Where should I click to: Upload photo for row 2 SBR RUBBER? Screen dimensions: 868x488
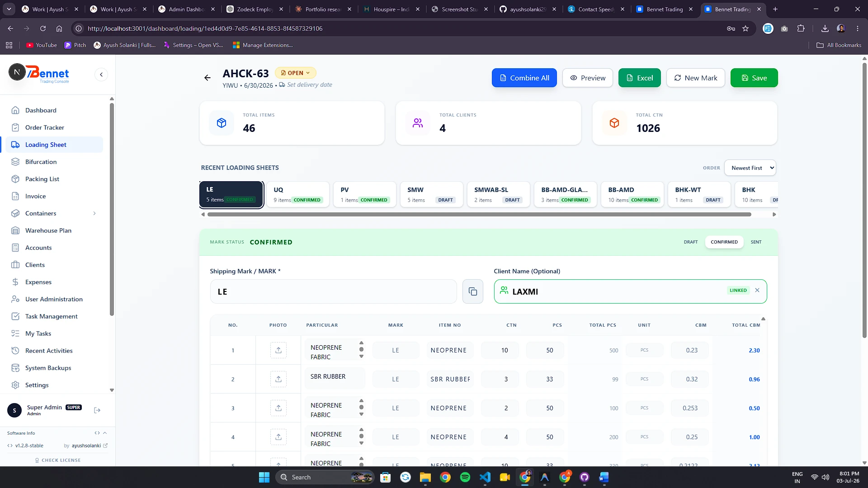(278, 379)
